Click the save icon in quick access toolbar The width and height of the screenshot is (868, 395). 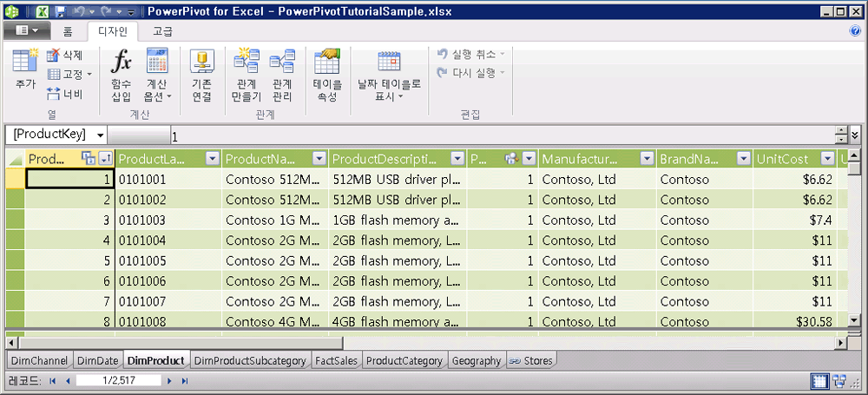61,11
